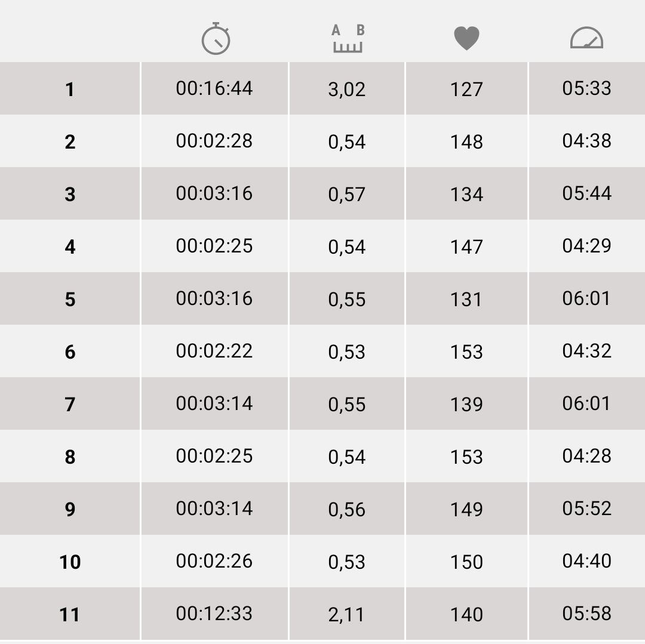Click the heart rate column icon
The height and width of the screenshot is (644, 645).
[466, 38]
